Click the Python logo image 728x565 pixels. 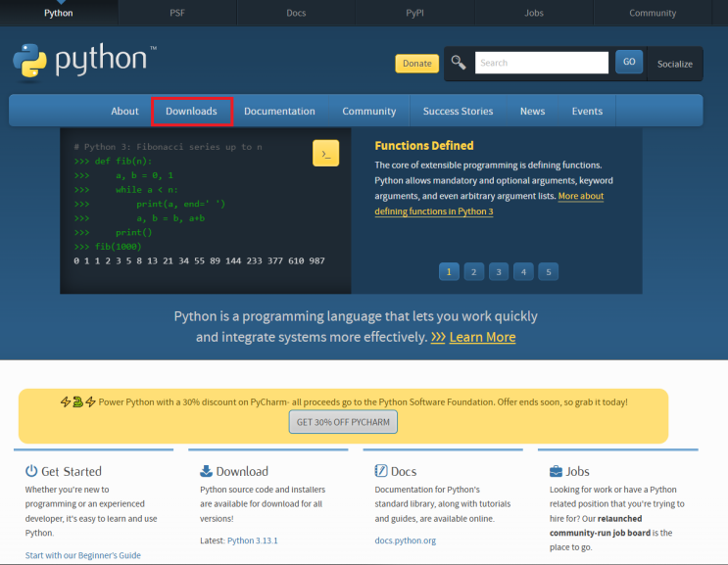[84, 61]
